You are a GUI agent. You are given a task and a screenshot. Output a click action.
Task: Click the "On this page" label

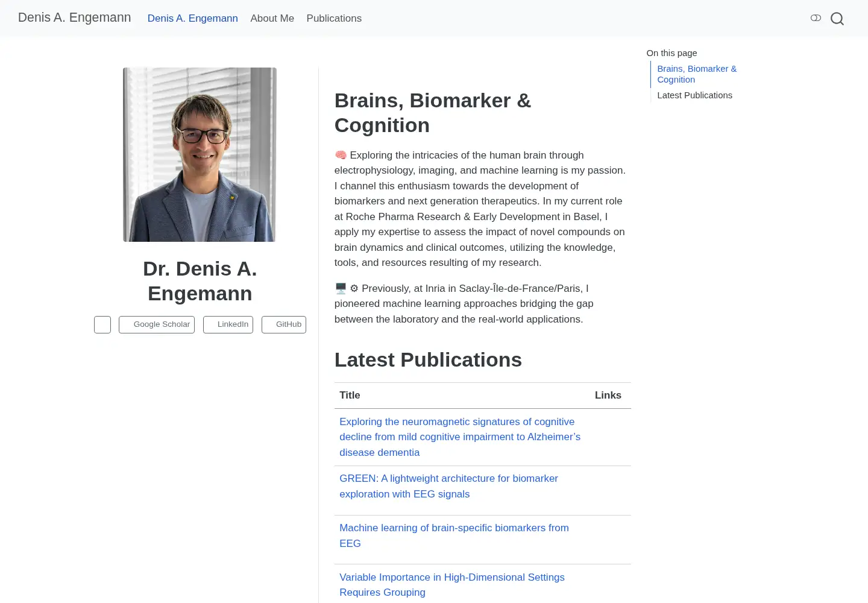[x=671, y=53]
